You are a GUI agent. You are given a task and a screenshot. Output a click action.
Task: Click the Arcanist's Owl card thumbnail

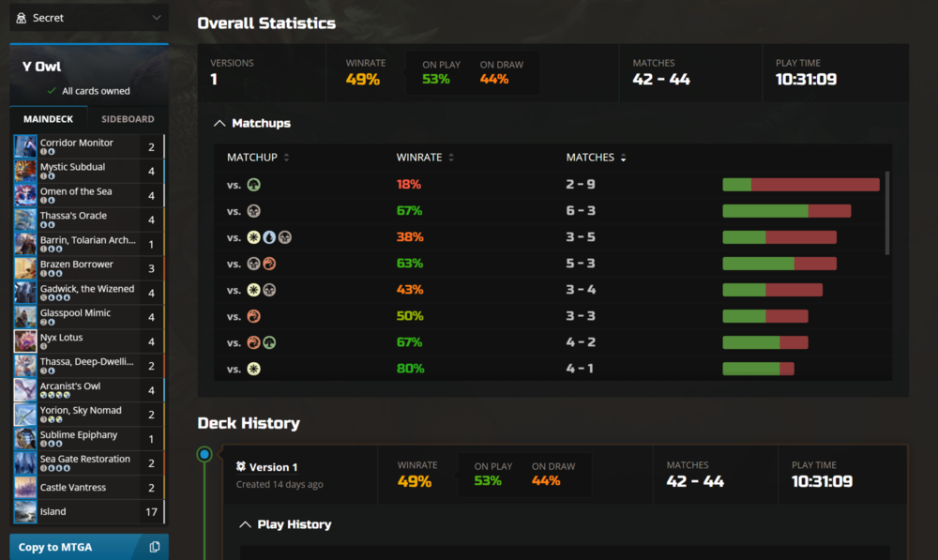pos(25,390)
